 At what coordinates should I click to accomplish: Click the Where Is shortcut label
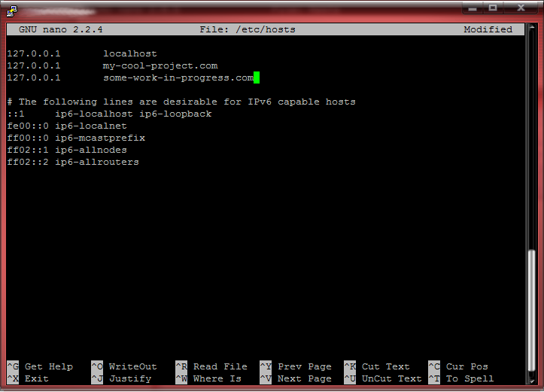tap(217, 378)
